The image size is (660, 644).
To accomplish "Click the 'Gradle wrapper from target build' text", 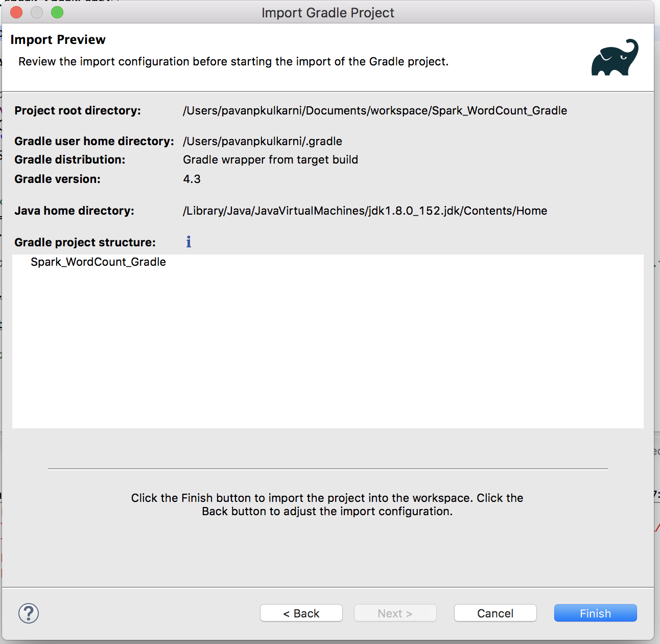I will [x=270, y=160].
